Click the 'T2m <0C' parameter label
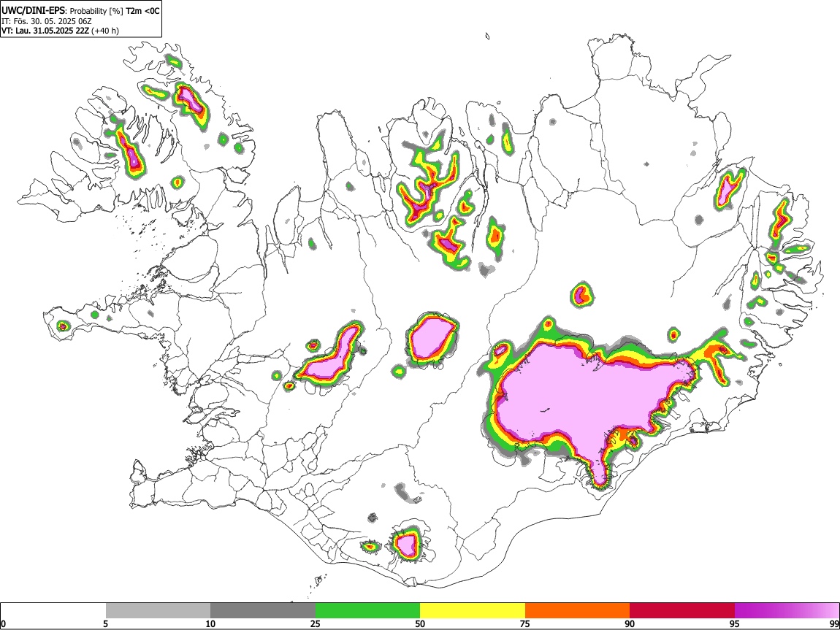840x630 pixels. pyautogui.click(x=142, y=11)
